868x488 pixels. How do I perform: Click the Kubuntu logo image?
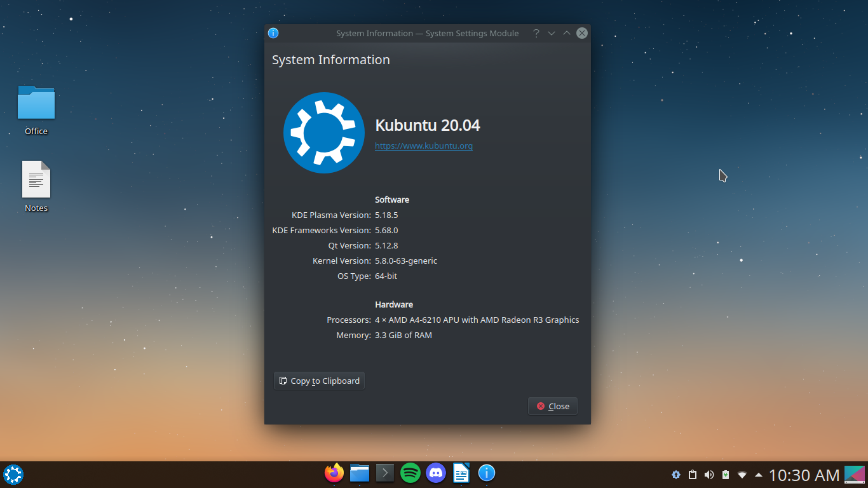324,133
